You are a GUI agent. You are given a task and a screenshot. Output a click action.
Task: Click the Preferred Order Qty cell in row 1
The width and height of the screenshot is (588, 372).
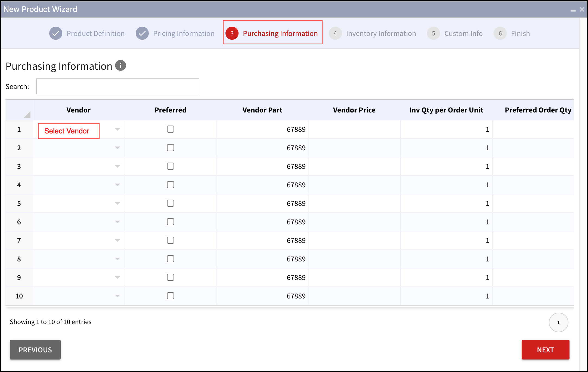pyautogui.click(x=533, y=129)
